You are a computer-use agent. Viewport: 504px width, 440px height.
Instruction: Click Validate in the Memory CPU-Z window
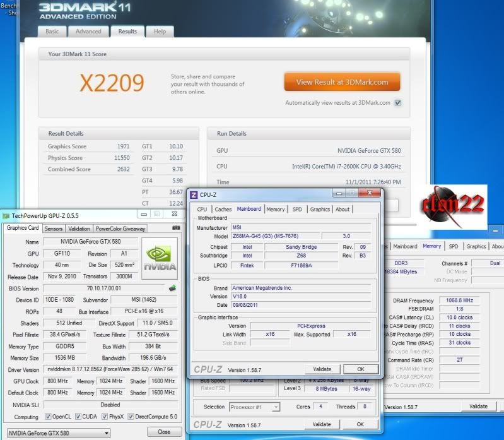(478, 407)
